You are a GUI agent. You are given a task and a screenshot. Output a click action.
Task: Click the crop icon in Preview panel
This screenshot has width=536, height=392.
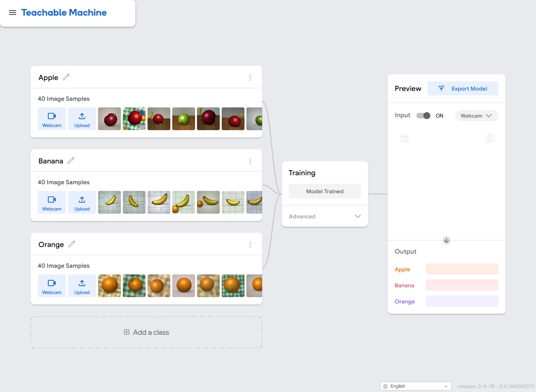tap(405, 138)
